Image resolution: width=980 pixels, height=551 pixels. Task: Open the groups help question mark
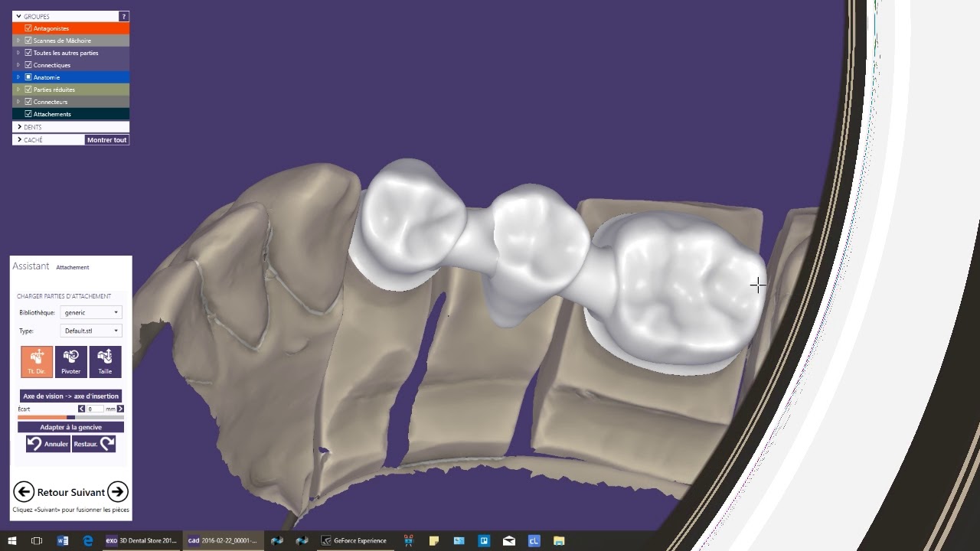[124, 16]
